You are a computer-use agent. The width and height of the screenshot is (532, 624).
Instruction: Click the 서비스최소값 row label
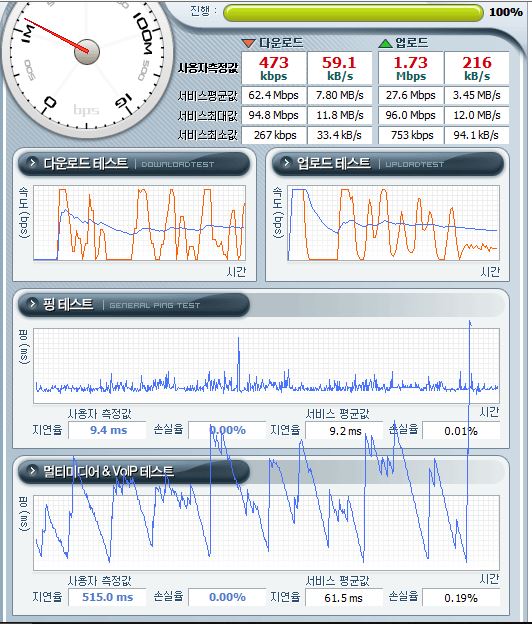click(208, 135)
